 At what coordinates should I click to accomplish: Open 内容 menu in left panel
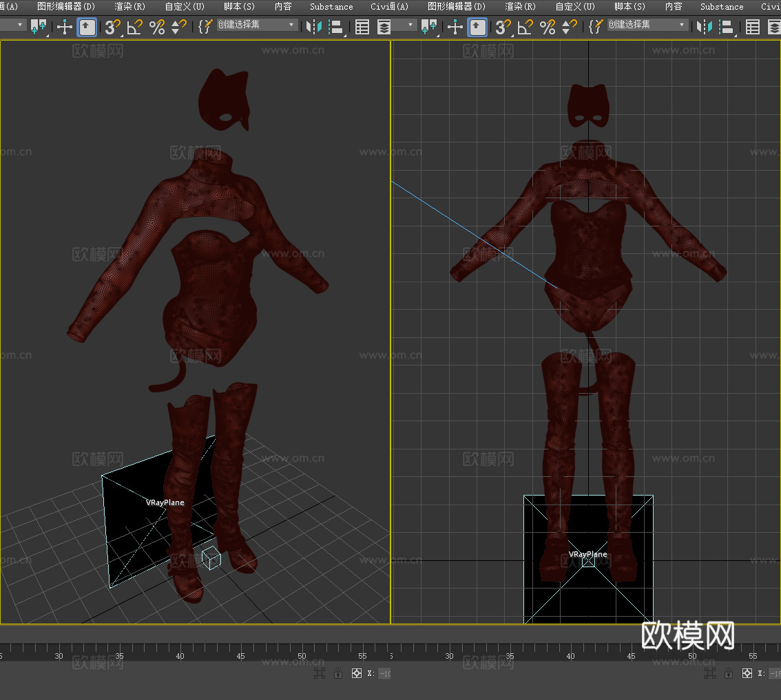283,6
